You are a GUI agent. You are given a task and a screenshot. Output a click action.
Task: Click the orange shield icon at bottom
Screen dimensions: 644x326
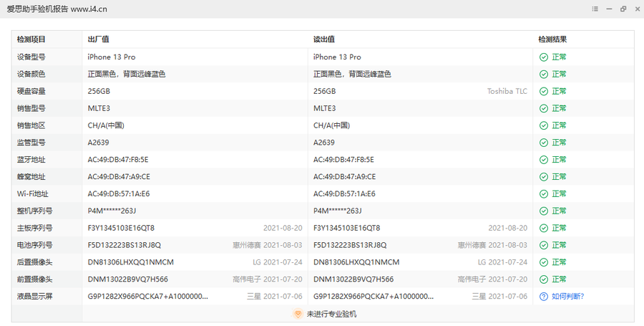298,314
